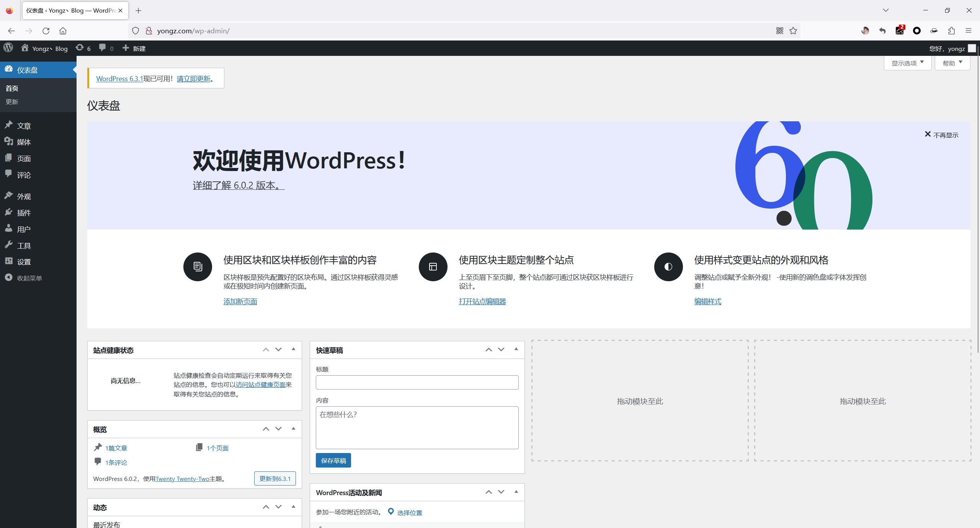
Task: Open the WordPress logo menu in admin bar
Action: pyautogui.click(x=8, y=48)
